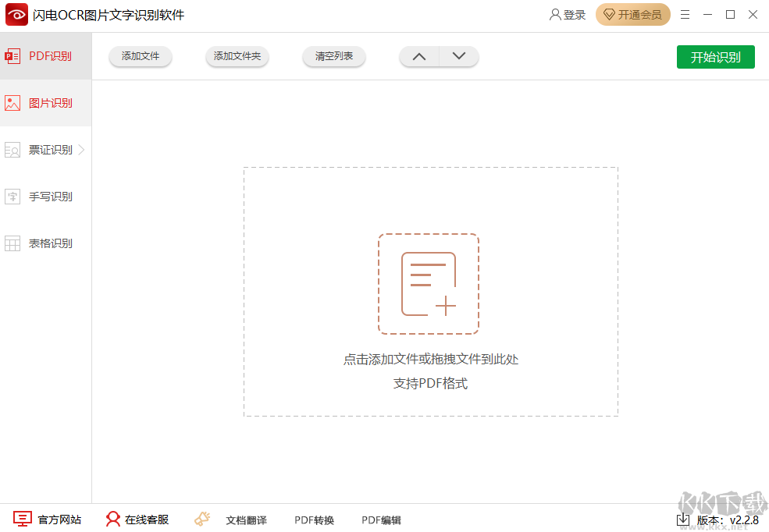The width and height of the screenshot is (769, 532).
Task: Start recognition with 开始识别 button
Action: click(x=715, y=57)
